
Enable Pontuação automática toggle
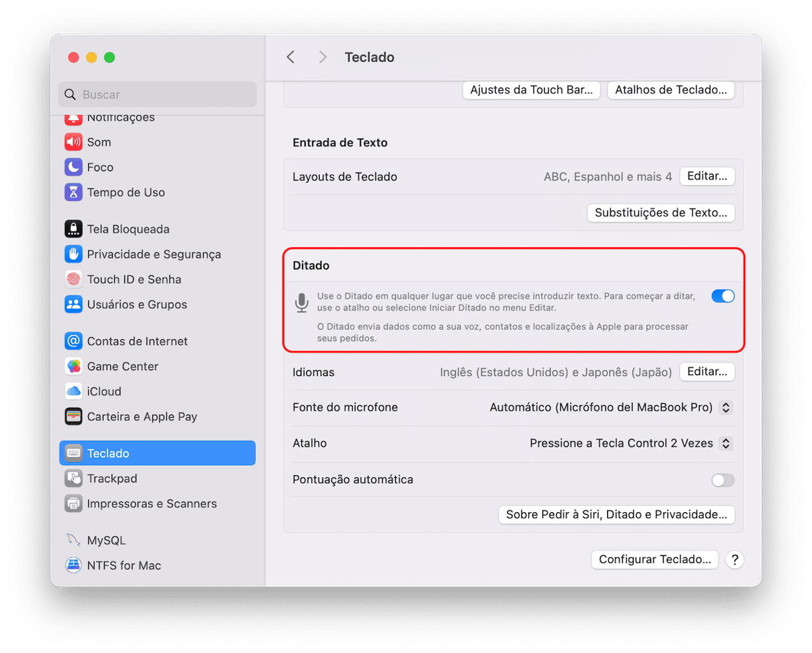click(x=723, y=479)
